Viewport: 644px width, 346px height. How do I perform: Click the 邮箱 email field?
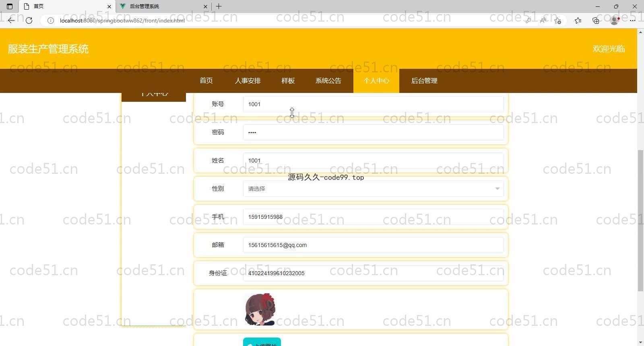pos(373,245)
